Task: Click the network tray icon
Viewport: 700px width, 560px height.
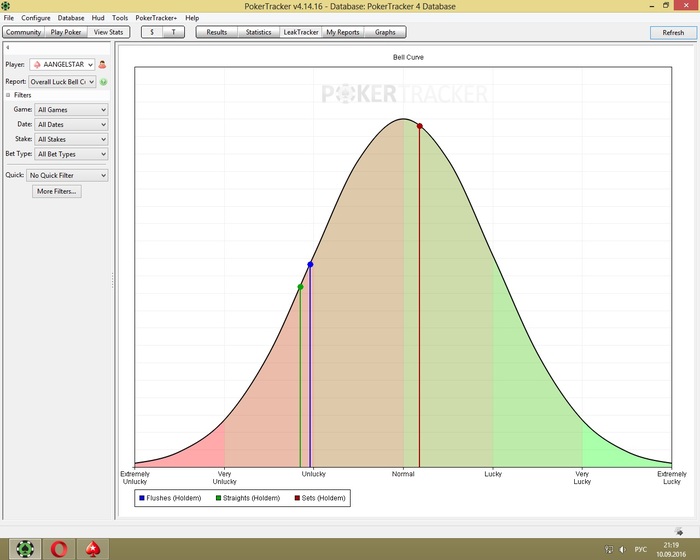Action: point(608,549)
